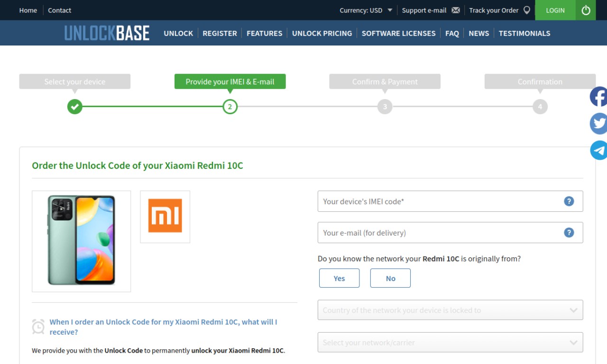Click the green checkmark step one circle

[75, 107]
